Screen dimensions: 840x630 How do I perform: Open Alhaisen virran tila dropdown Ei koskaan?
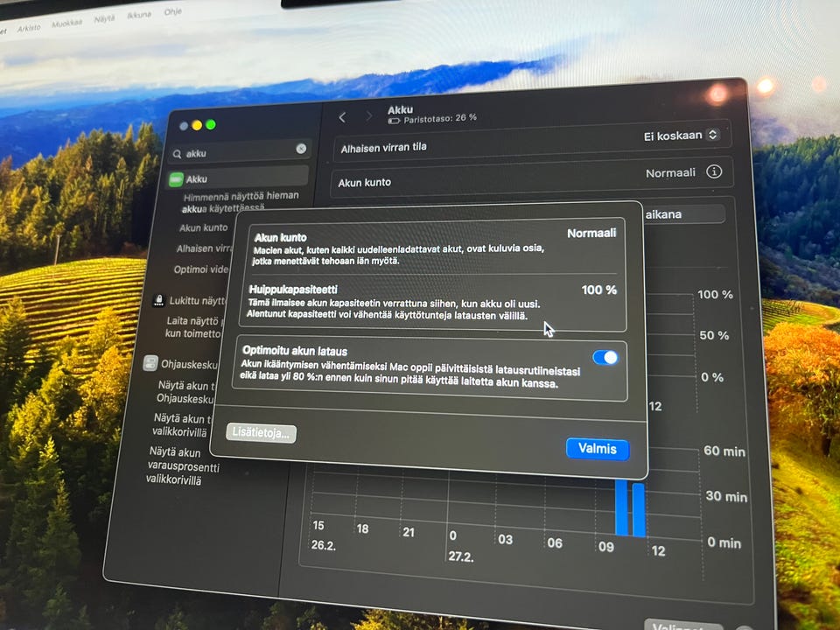[681, 135]
